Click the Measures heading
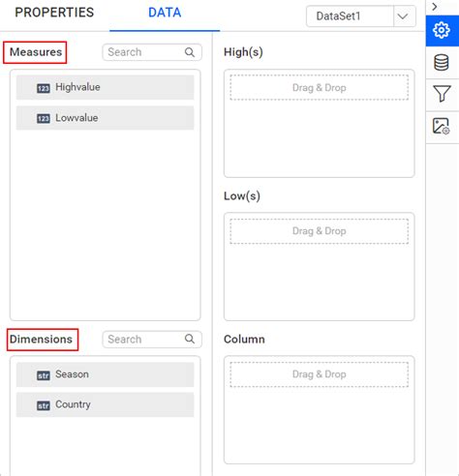The image size is (459, 476). tap(36, 52)
